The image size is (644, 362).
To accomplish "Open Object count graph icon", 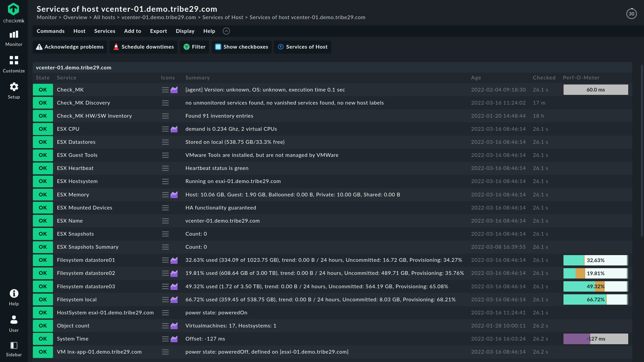I will (x=174, y=326).
